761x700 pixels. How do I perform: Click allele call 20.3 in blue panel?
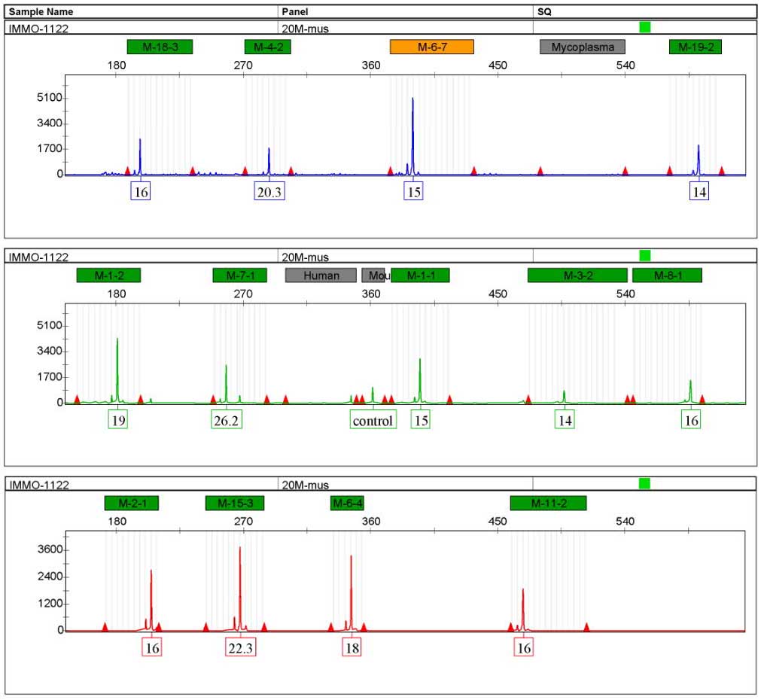point(269,191)
